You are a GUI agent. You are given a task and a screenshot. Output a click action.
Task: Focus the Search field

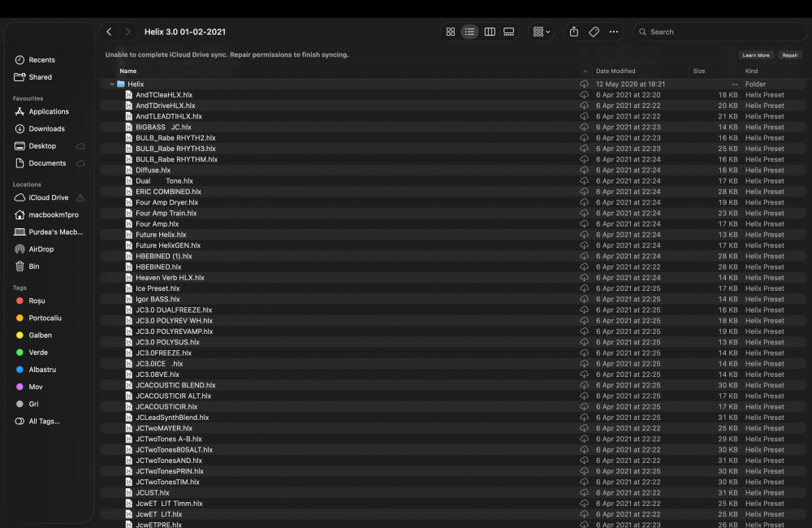coord(719,32)
